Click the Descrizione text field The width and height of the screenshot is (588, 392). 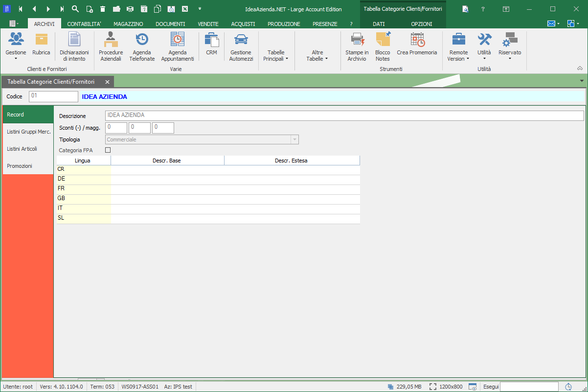click(344, 115)
